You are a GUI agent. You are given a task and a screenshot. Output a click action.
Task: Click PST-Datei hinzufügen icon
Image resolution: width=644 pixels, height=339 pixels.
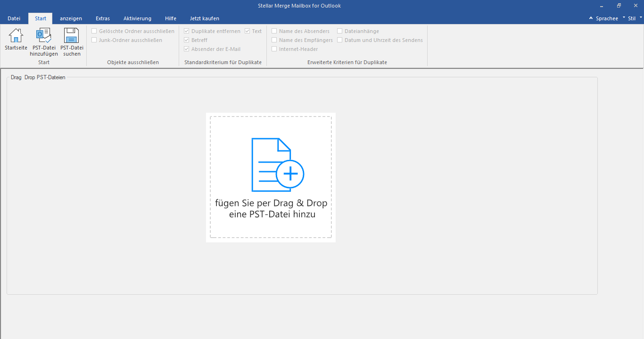tap(44, 36)
